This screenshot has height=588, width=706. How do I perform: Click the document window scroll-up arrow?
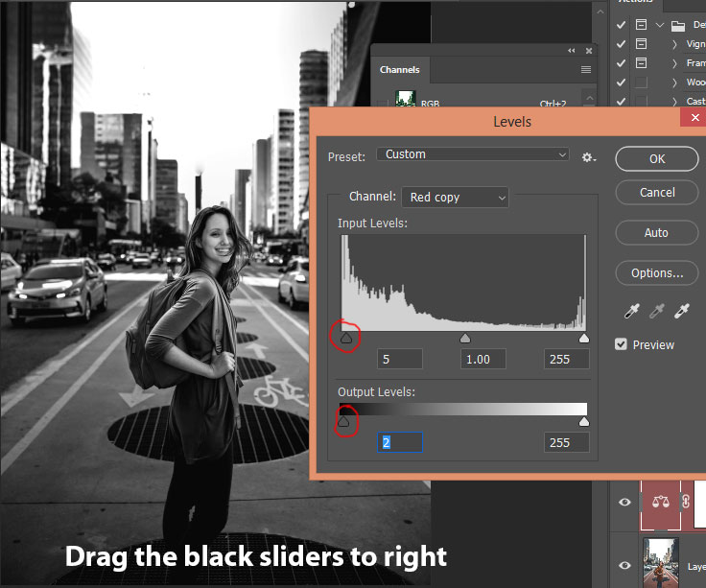600,12
